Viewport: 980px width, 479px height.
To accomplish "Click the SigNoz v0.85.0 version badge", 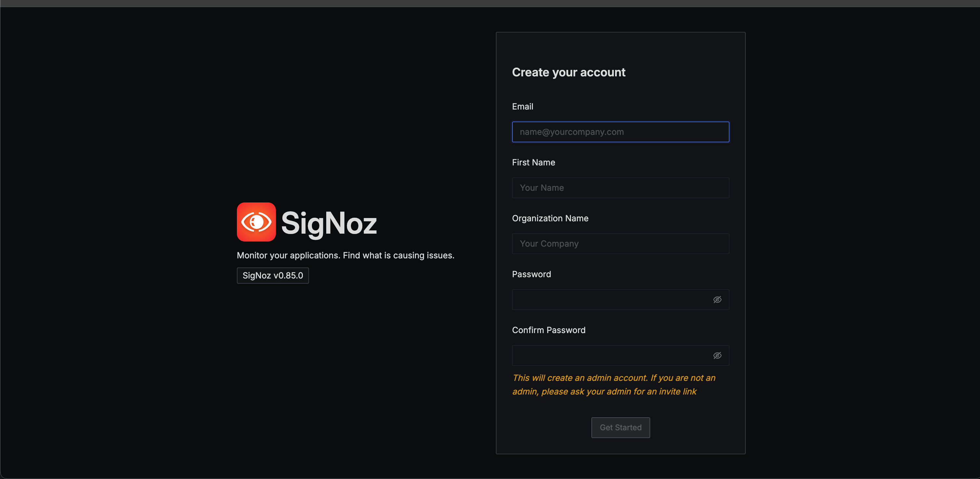I will [x=273, y=276].
